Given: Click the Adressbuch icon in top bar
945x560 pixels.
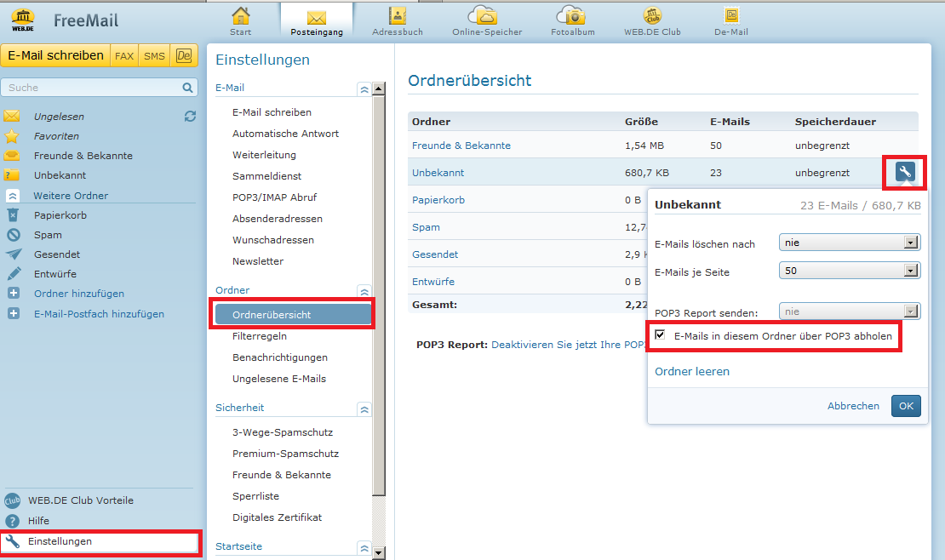Looking at the screenshot, I should [397, 15].
